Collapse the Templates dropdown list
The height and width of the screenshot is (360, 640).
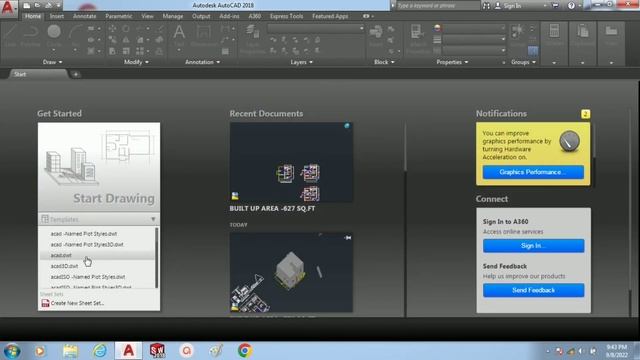[x=153, y=220]
